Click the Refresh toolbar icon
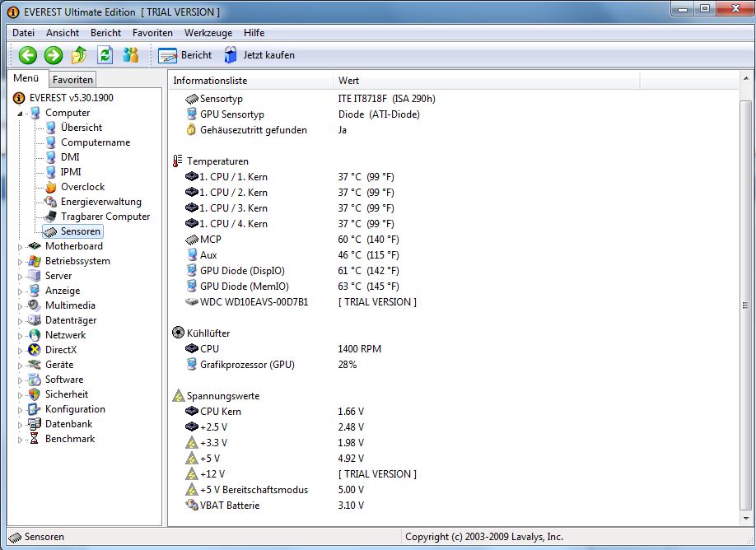Viewport: 756px width, 550px height. [x=105, y=55]
